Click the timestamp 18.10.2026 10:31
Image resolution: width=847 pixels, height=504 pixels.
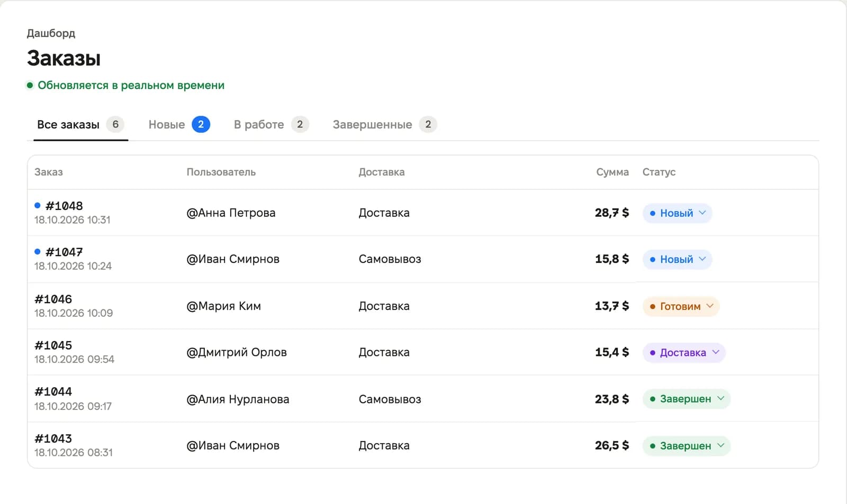tap(73, 220)
